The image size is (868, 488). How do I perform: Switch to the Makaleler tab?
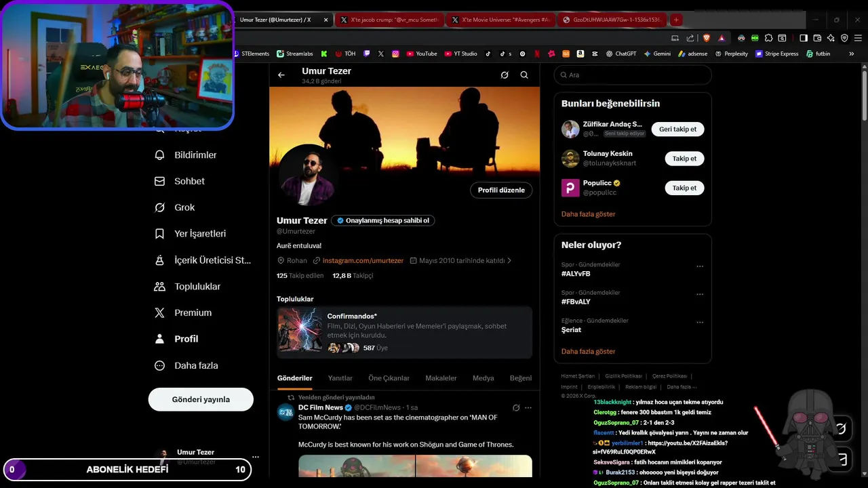(441, 378)
